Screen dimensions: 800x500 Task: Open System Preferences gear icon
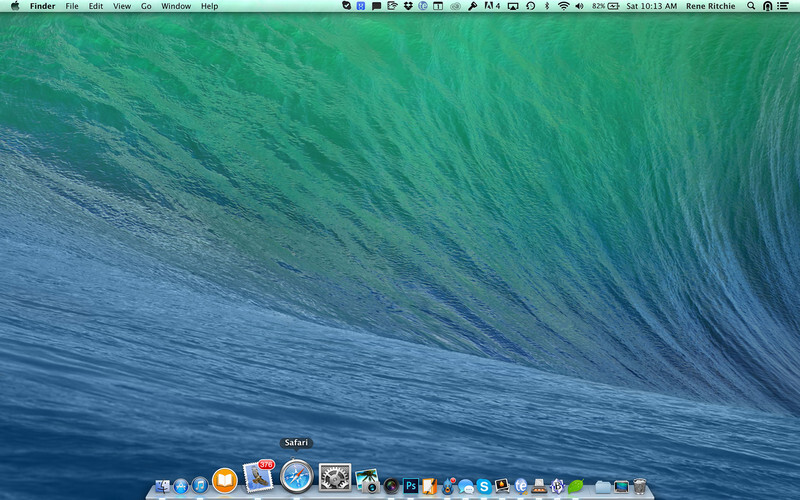[x=335, y=478]
